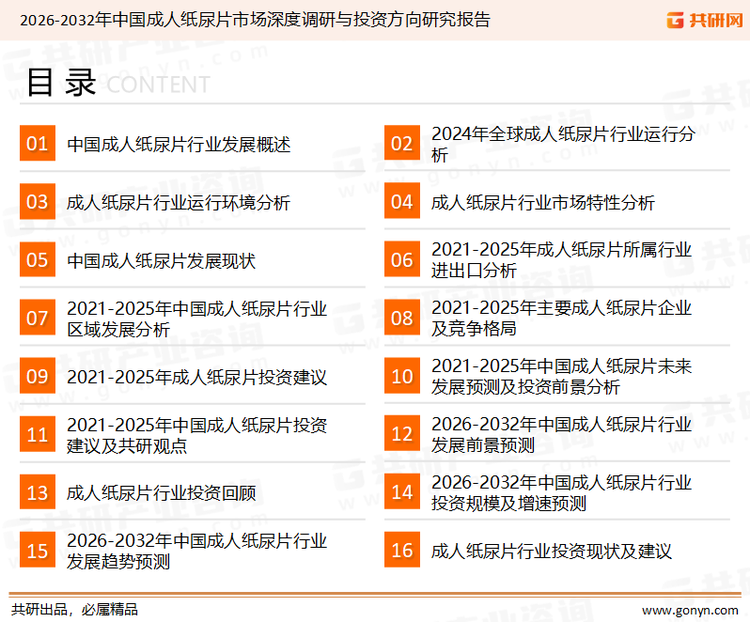The width and height of the screenshot is (750, 622).
Task: Select 投资建议及共研观点 entry
Action: pyautogui.click(x=197, y=435)
